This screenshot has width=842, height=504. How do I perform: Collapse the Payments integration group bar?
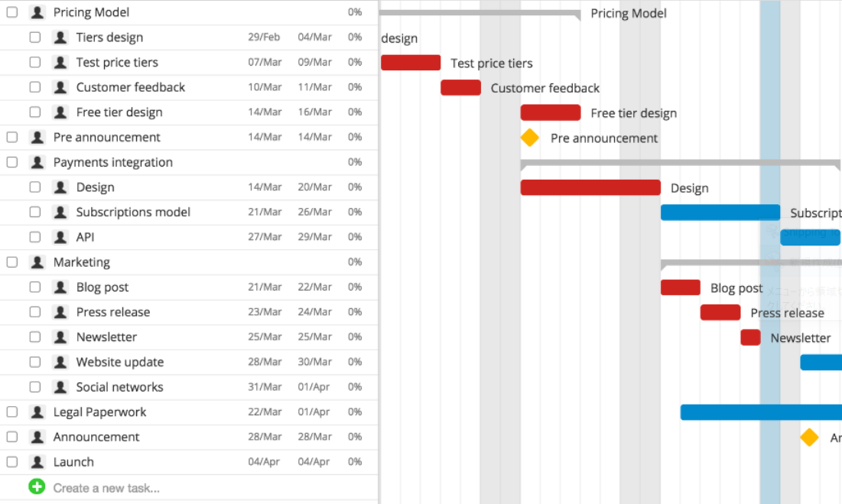tap(679, 163)
